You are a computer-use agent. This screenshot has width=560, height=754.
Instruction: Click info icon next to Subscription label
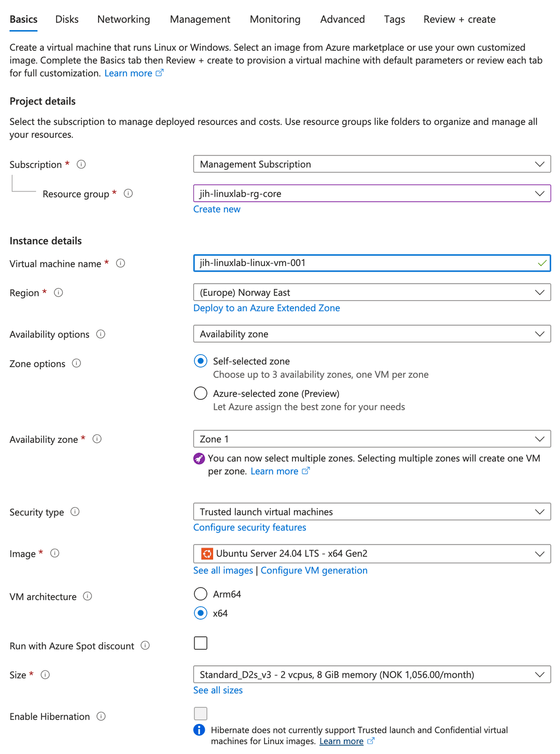pyautogui.click(x=81, y=164)
